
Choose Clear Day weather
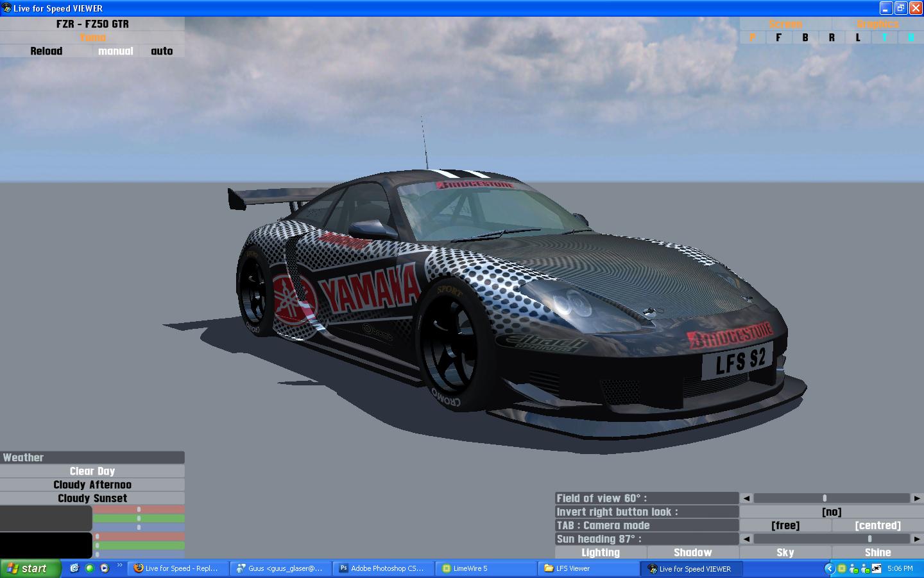pos(92,471)
